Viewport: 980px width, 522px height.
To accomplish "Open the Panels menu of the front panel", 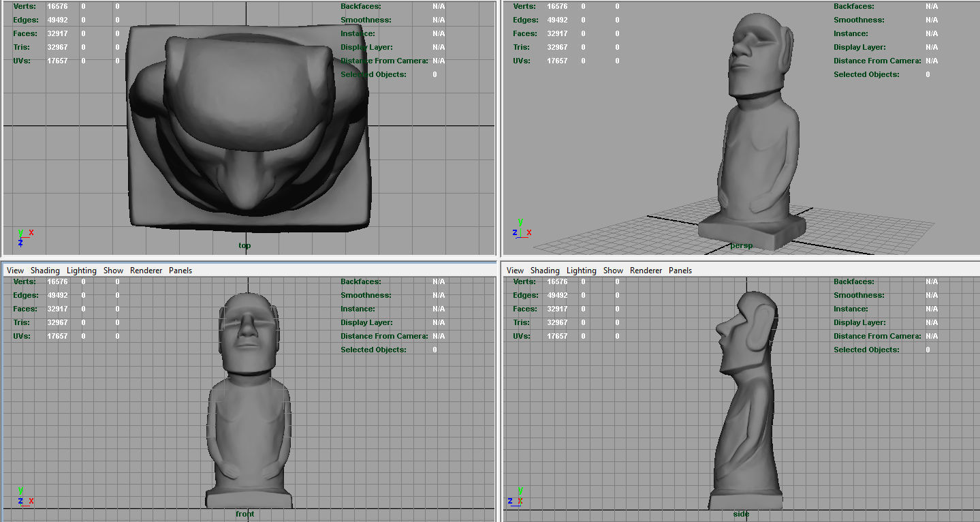I will pos(180,271).
